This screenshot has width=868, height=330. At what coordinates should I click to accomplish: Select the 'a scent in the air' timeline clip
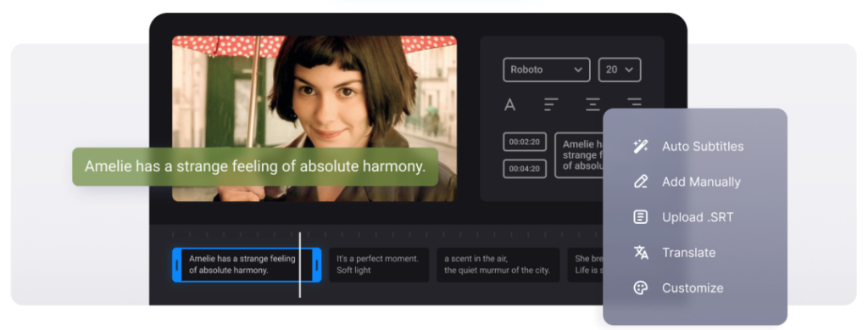[x=498, y=265]
